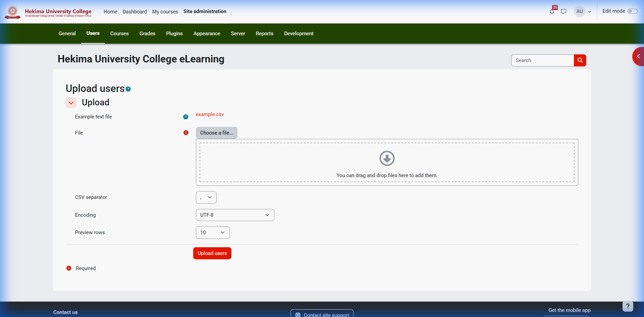The width and height of the screenshot is (644, 317).
Task: Open the Preview rows dropdown
Action: [213, 233]
